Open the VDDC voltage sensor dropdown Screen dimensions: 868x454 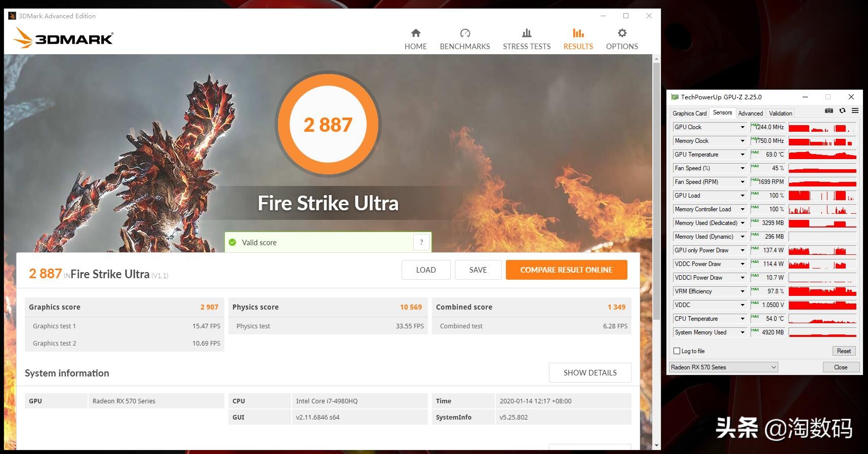point(742,305)
